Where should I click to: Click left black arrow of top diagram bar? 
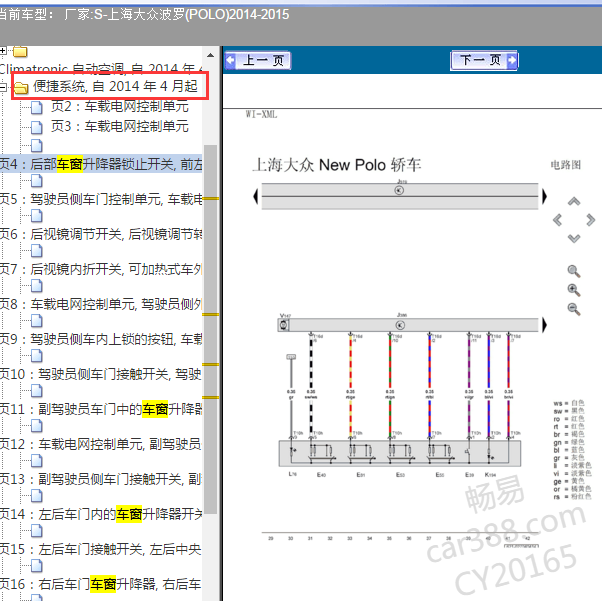click(256, 197)
